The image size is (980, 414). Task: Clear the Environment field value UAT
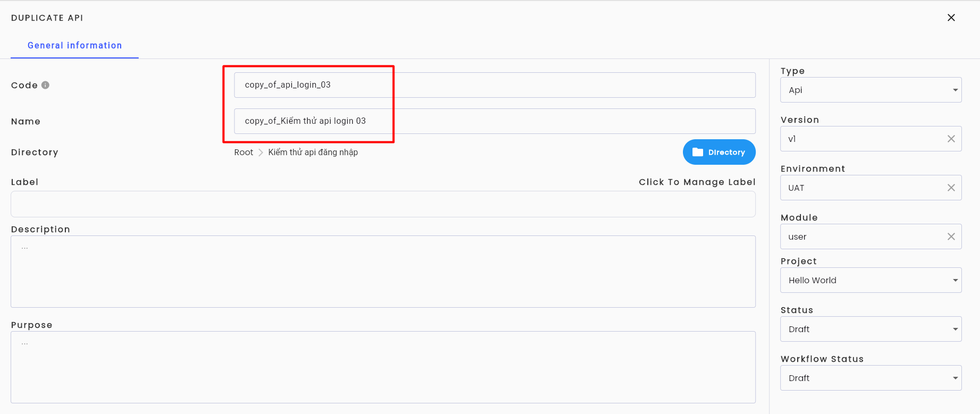point(951,188)
